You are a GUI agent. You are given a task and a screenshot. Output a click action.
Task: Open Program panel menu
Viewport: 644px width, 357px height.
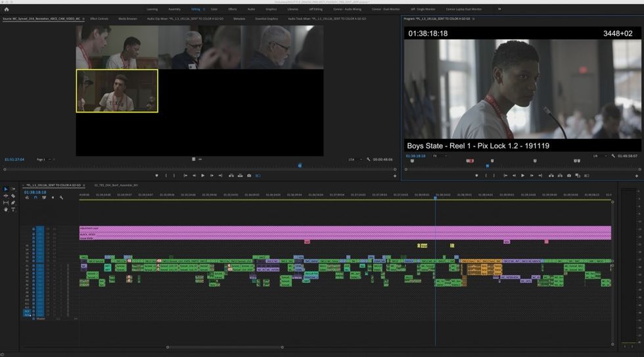(474, 18)
